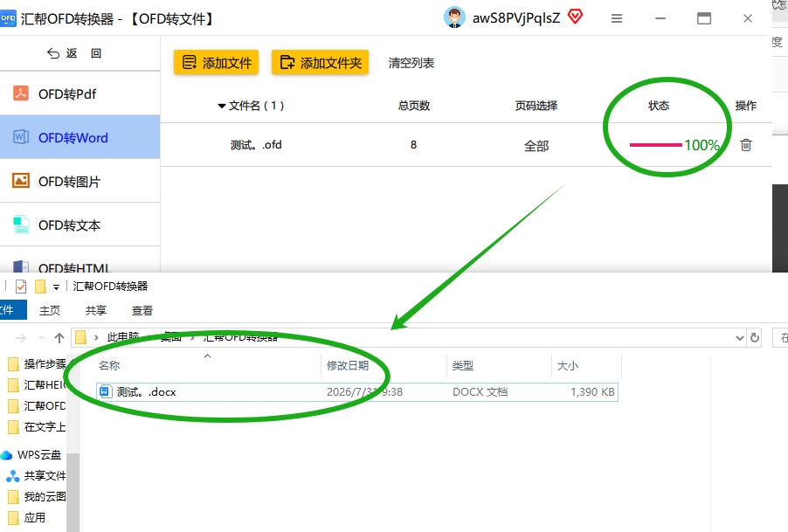This screenshot has height=532, width=788.
Task: Open the 应用 folder in navigation pane
Action: pyautogui.click(x=28, y=518)
